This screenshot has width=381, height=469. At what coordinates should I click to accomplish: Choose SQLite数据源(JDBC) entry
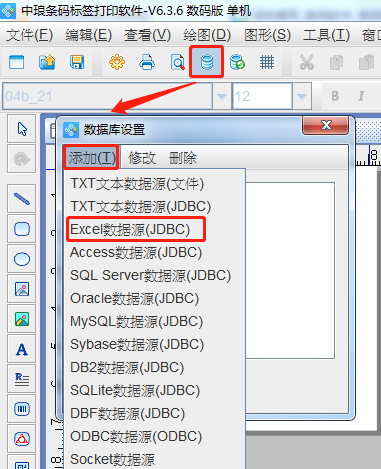click(x=154, y=390)
